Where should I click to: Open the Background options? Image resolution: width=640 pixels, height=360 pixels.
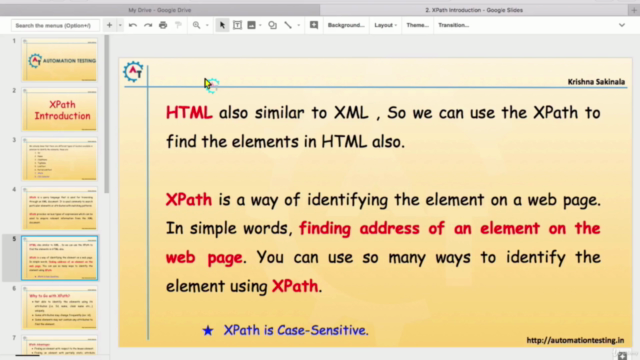[346, 25]
